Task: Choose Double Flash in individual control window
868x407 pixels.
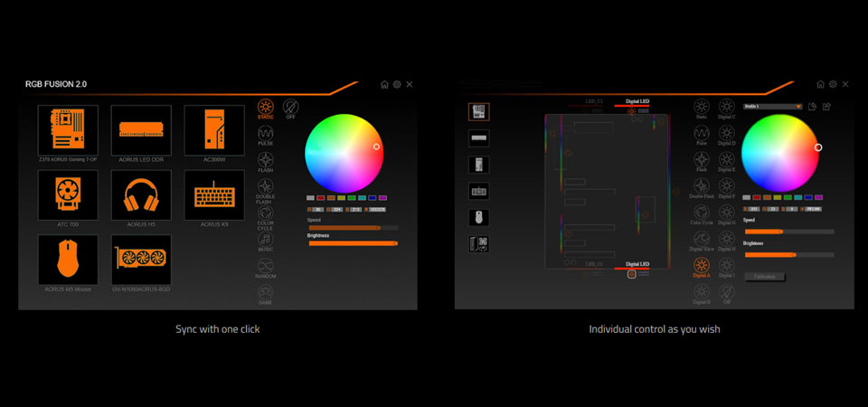Action: tap(702, 189)
